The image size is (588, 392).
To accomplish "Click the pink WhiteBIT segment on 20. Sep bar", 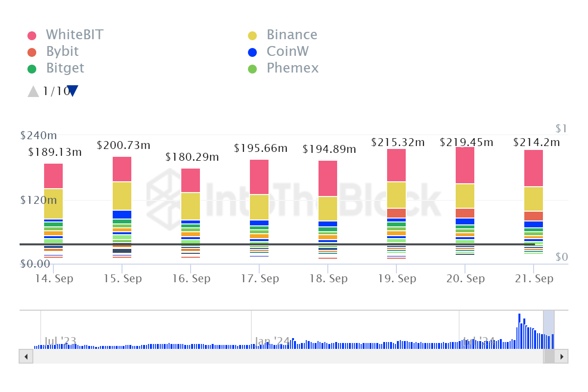I will (465, 165).
